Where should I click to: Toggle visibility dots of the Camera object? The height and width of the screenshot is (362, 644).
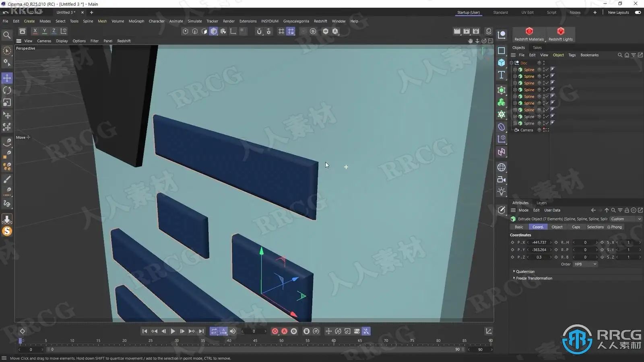point(544,130)
